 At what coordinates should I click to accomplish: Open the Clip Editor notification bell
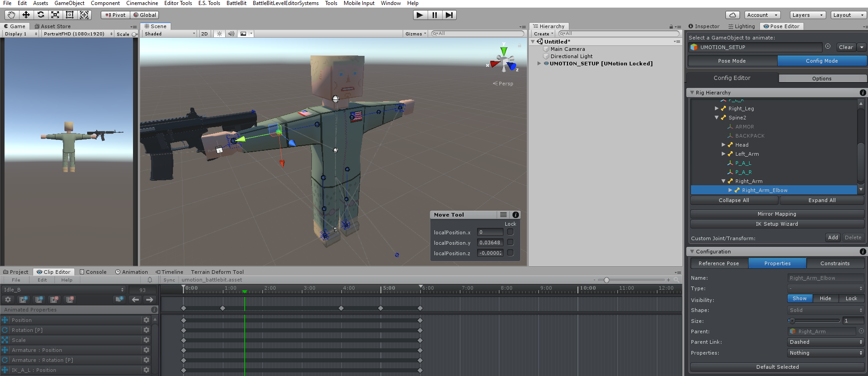pyautogui.click(x=150, y=280)
